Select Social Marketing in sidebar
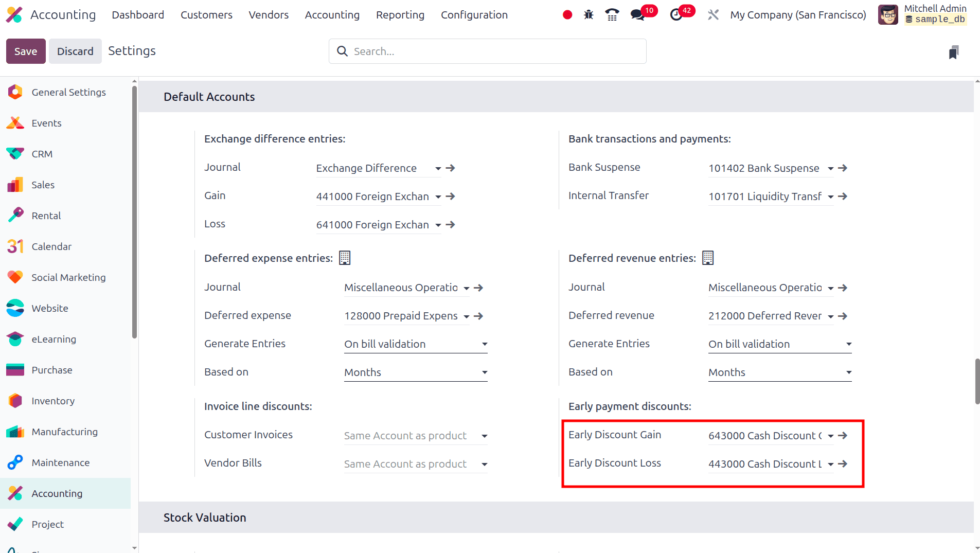980x553 pixels. [65, 277]
